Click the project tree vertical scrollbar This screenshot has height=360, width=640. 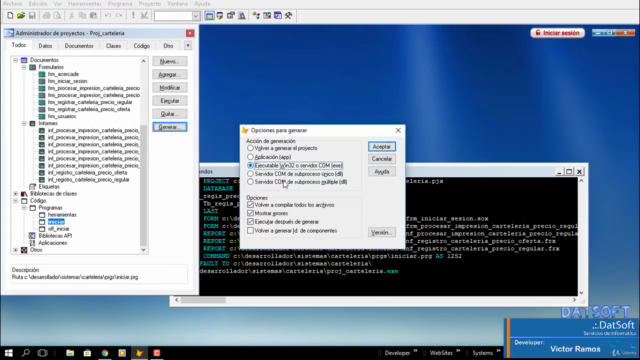[x=143, y=155]
